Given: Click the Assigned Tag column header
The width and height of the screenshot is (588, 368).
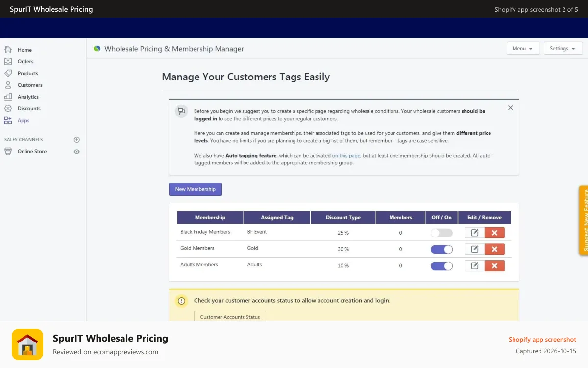Looking at the screenshot, I should point(277,217).
